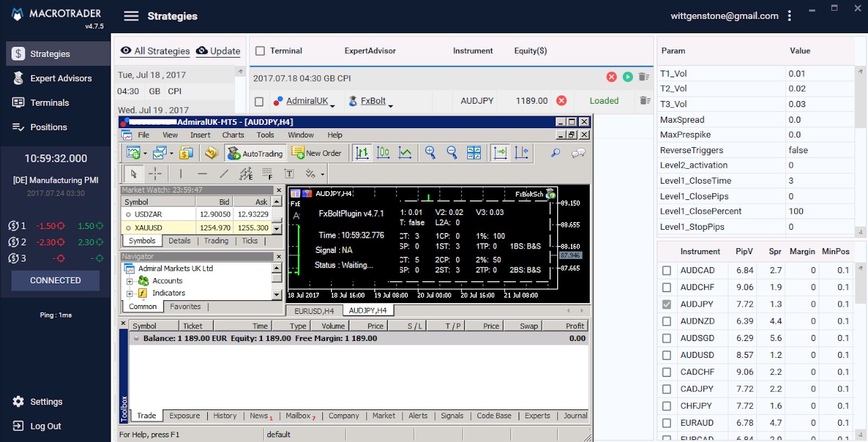This screenshot has height=442, width=868.
Task: Open the Charts menu
Action: (233, 135)
